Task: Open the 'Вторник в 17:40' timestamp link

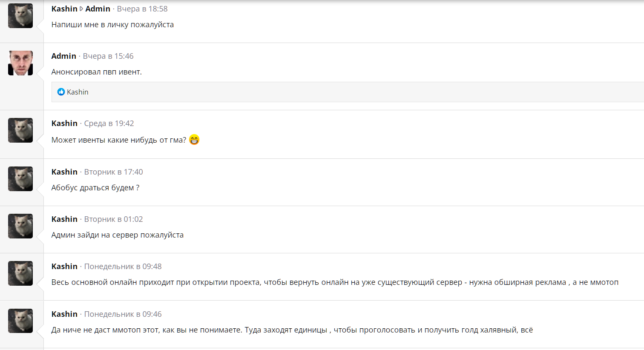Action: pos(113,172)
